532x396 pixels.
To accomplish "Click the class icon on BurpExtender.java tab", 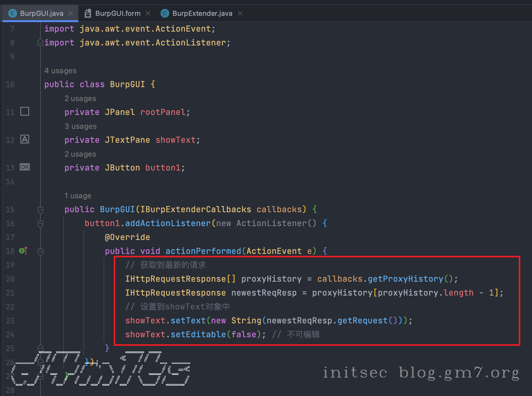I will pyautogui.click(x=165, y=13).
